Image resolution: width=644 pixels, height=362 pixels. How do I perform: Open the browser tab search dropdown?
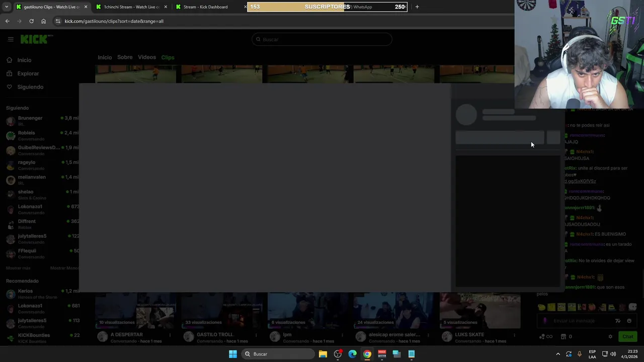coord(6,7)
